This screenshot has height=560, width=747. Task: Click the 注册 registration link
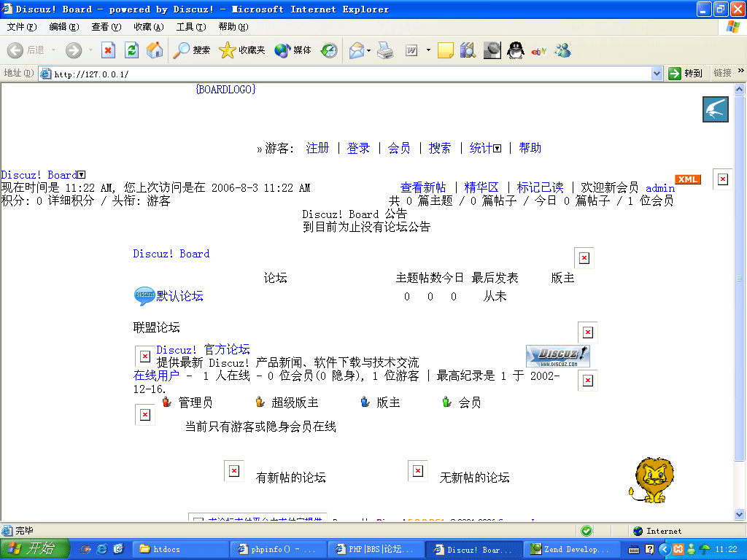(318, 148)
